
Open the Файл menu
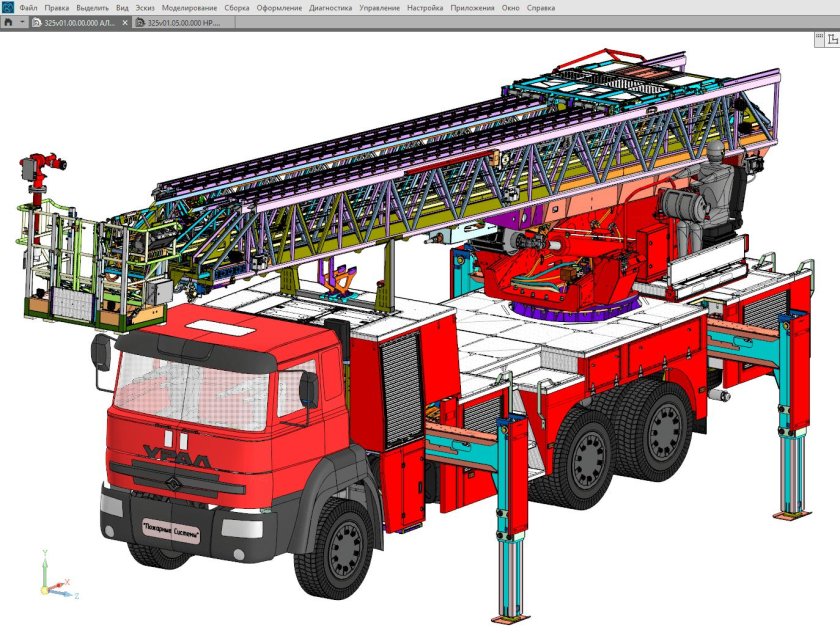(28, 7)
